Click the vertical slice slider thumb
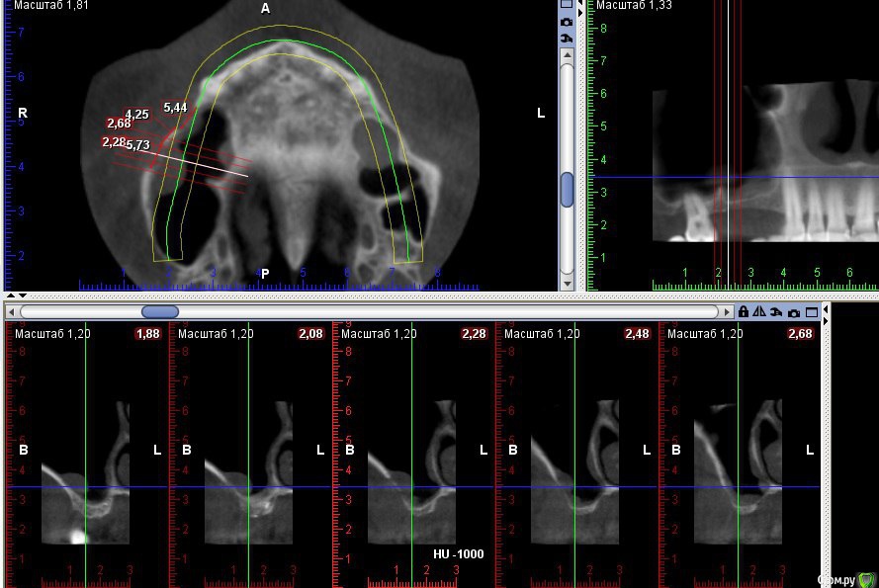The width and height of the screenshot is (879, 588). pos(567,189)
